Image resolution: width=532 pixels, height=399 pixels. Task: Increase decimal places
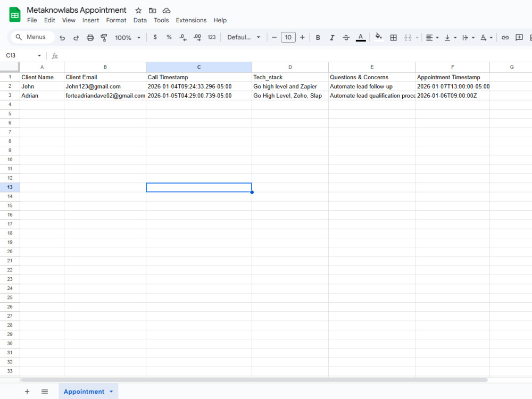pos(197,37)
